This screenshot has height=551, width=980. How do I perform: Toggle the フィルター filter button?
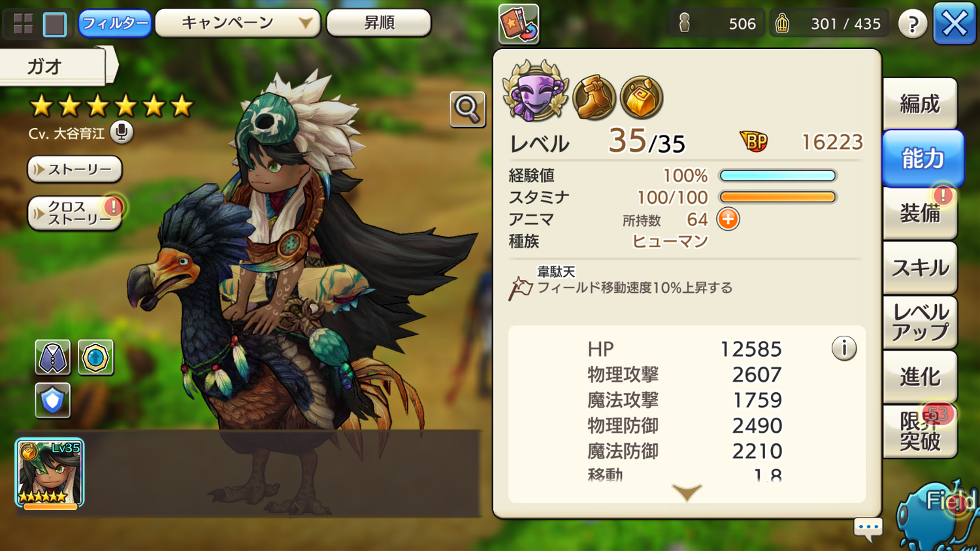pyautogui.click(x=115, y=24)
